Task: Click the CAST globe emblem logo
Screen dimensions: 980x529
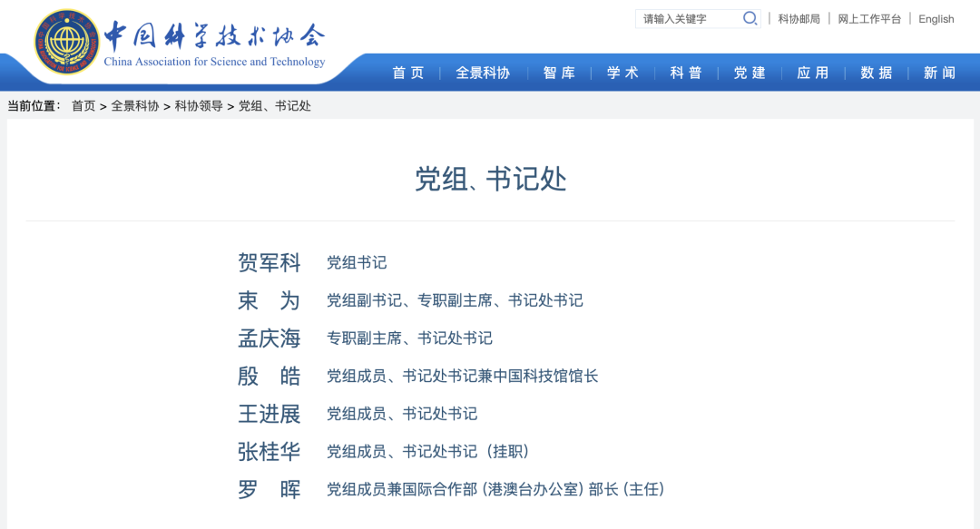Action: [65, 43]
